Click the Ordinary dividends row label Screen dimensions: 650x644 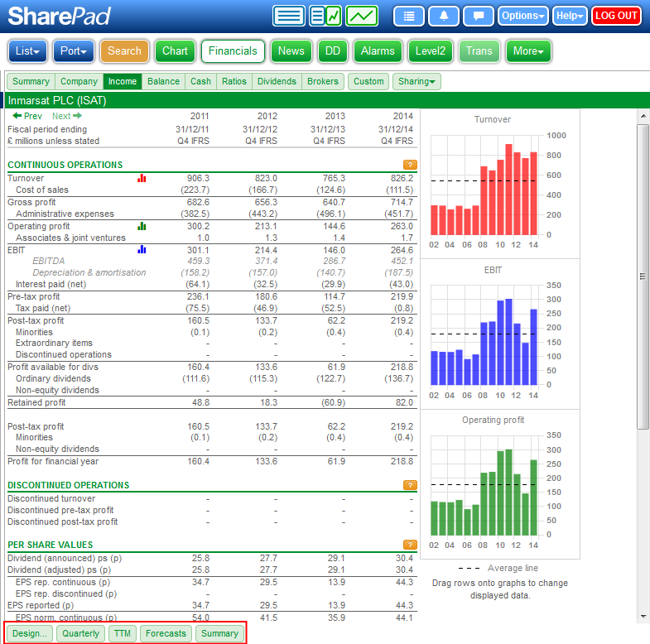[53, 379]
